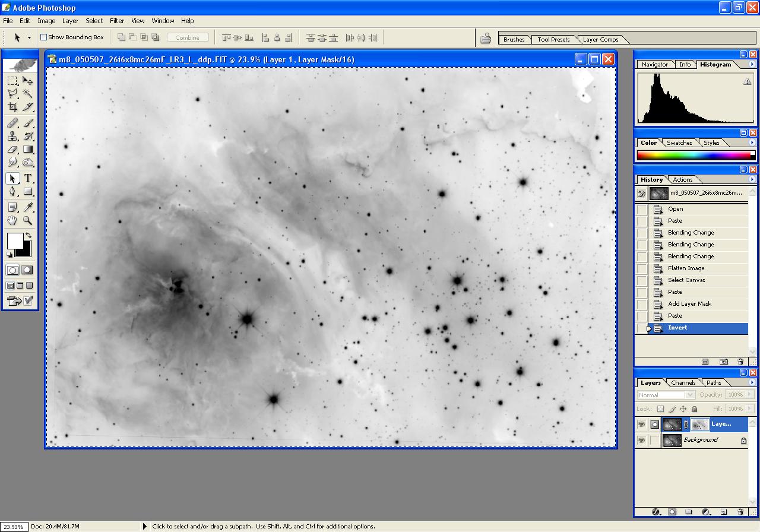Select the Crop tool
The image size is (760, 532).
click(12, 107)
